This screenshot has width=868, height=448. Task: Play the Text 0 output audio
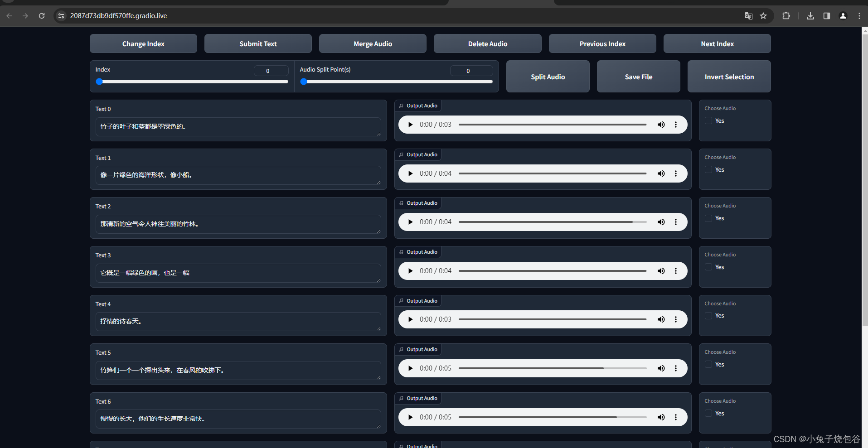(410, 125)
